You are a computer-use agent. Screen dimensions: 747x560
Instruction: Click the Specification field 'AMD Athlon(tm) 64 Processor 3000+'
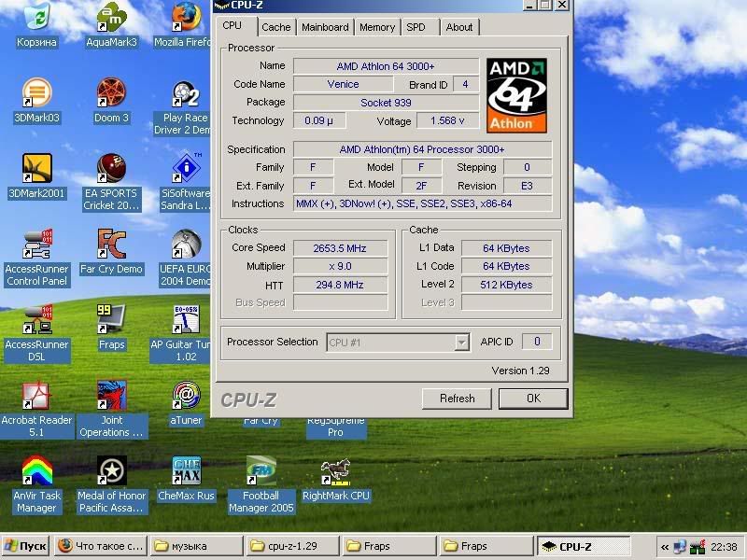click(423, 149)
